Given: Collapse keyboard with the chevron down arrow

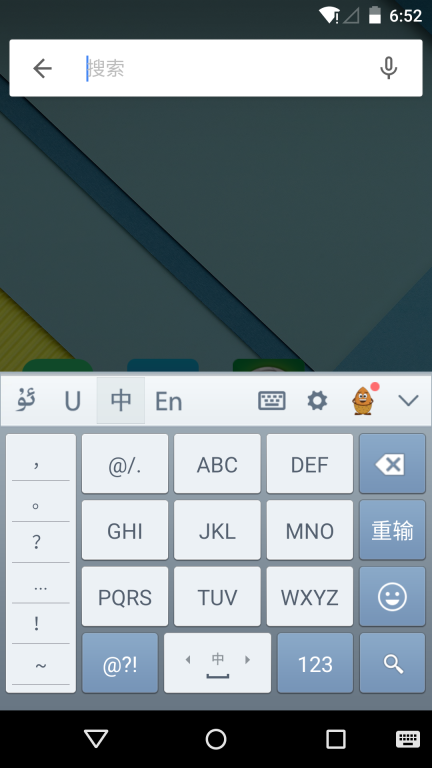Looking at the screenshot, I should point(408,401).
